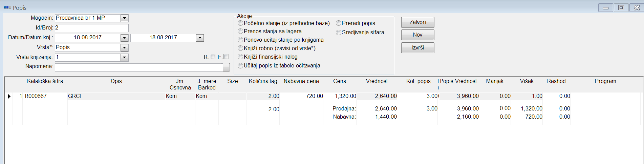
Task: Select Prenos stanja sa lagera option
Action: coord(240,32)
